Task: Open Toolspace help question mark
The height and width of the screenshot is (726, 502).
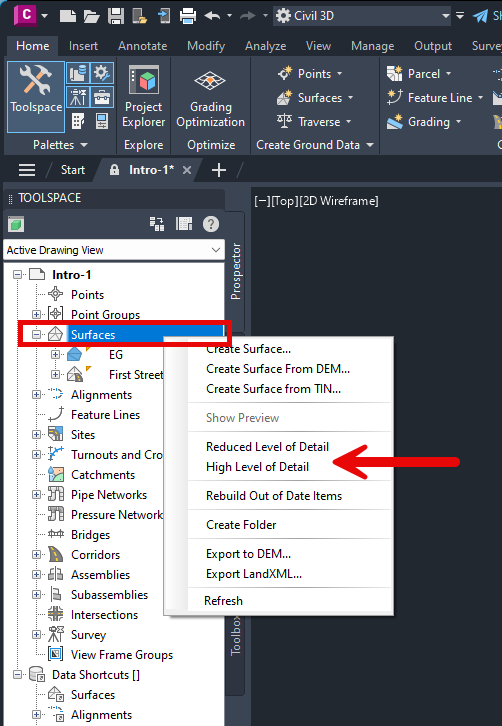Action: [211, 225]
